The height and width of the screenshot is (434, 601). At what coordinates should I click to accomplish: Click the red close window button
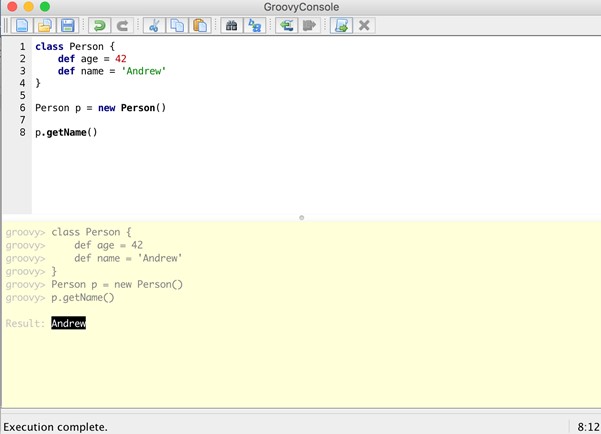click(x=12, y=7)
